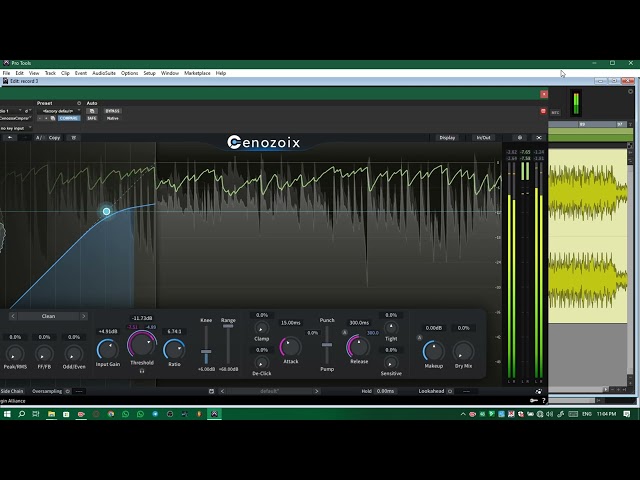
Task: Click the Display button
Action: tap(447, 138)
